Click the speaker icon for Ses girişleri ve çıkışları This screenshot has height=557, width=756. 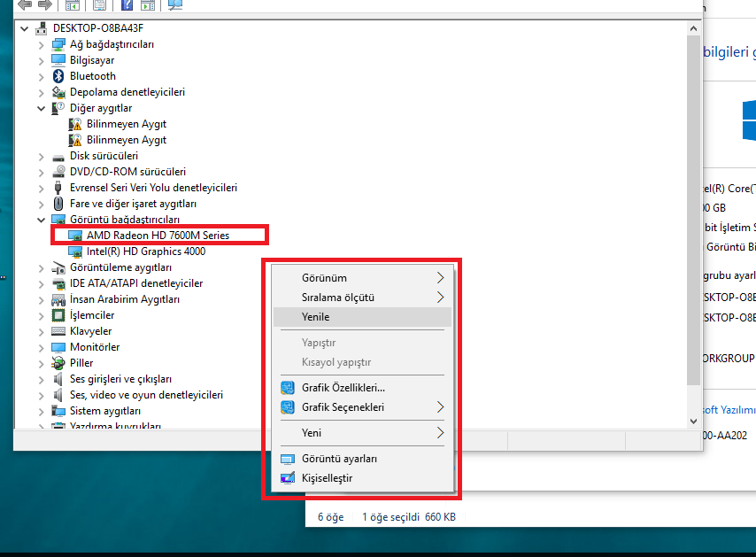click(58, 379)
